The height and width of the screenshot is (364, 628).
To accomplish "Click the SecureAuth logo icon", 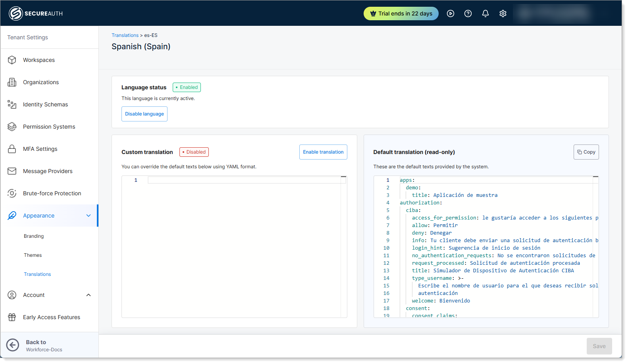I will click(x=15, y=13).
